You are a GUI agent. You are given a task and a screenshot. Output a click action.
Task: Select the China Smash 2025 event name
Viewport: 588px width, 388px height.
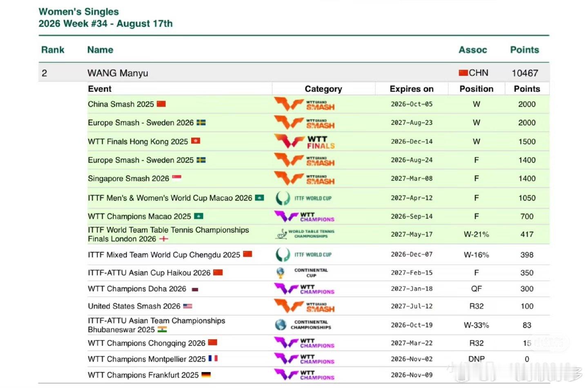[121, 104]
